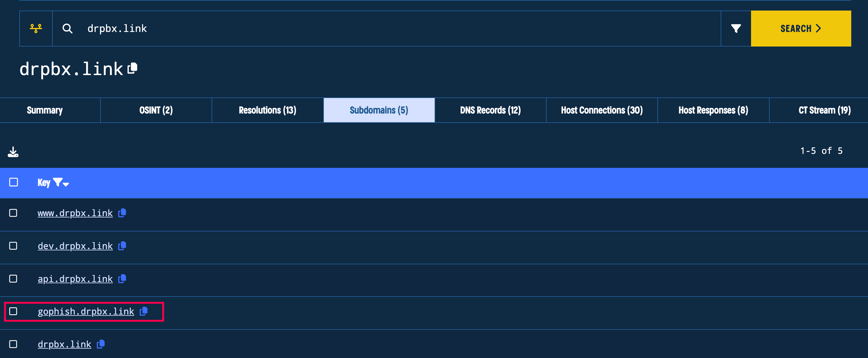Check the box for www.drpbx.link row
Screen dimensions: 868x358
point(13,213)
